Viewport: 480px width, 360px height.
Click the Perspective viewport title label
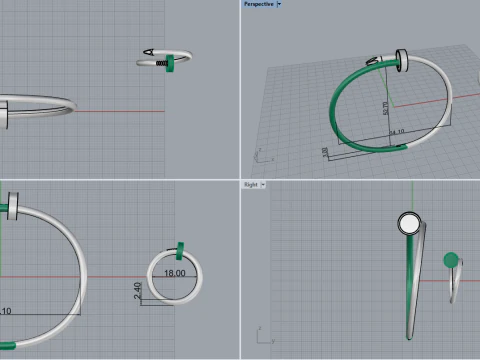[259, 4]
